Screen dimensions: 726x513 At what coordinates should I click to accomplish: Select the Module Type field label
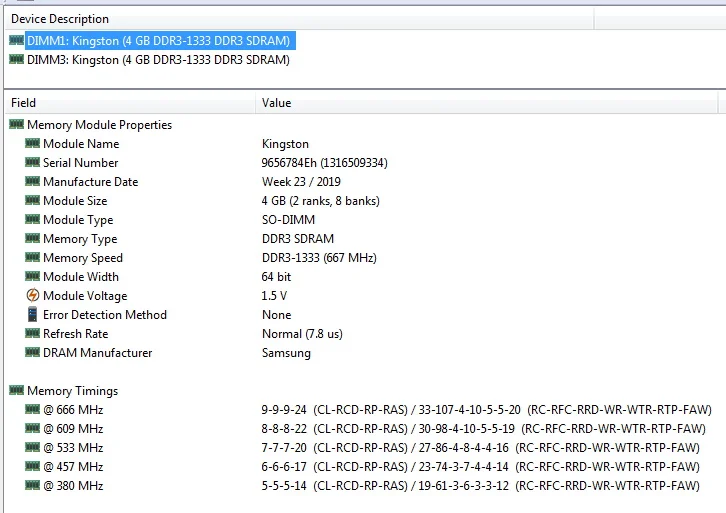tap(78, 220)
